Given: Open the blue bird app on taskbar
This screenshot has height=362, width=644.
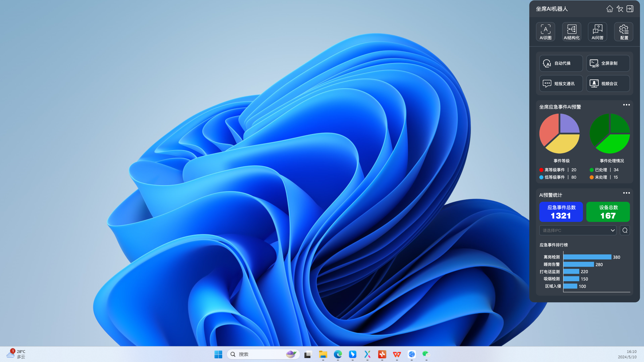Looking at the screenshot, I should click(353, 354).
